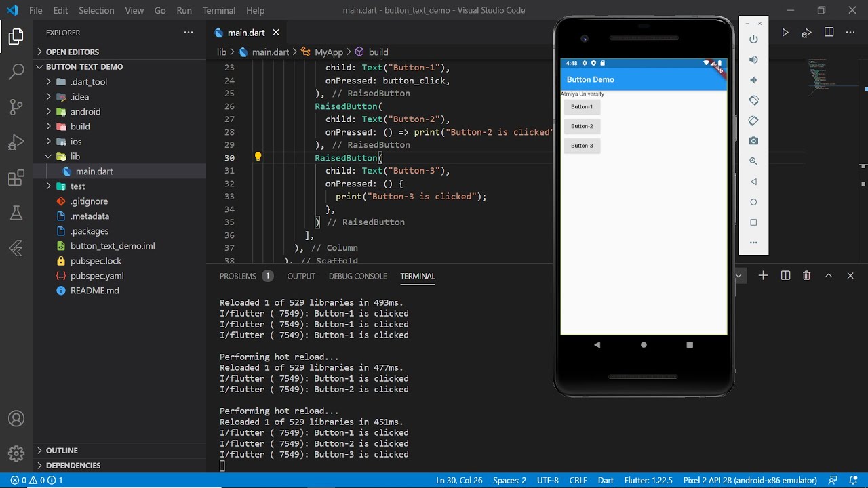
Task: Expand the OPEN EDITORS section
Action: 119,52
